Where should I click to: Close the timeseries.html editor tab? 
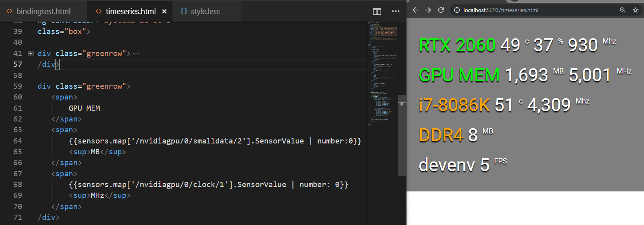pyautogui.click(x=164, y=12)
